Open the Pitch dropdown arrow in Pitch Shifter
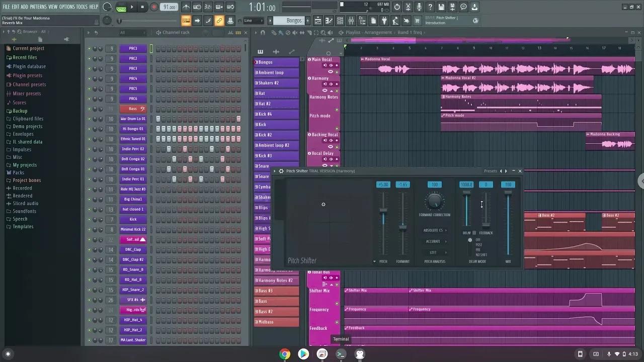Image resolution: width=644 pixels, height=362 pixels. 374,261
